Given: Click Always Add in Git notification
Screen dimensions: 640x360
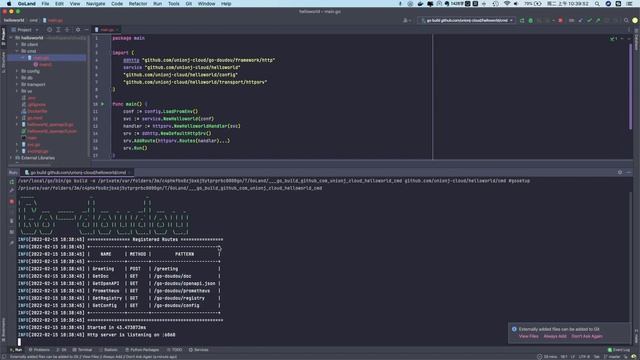Looking at the screenshot, I should (555, 336).
